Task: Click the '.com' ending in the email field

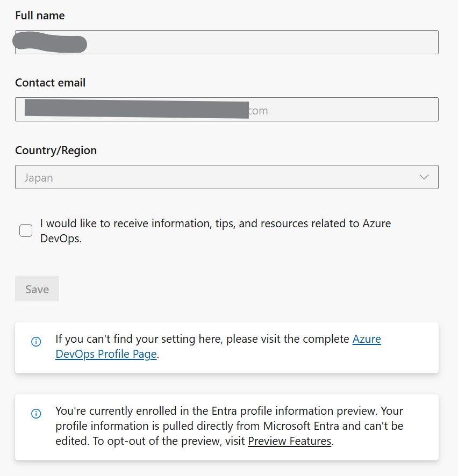Action: point(259,111)
